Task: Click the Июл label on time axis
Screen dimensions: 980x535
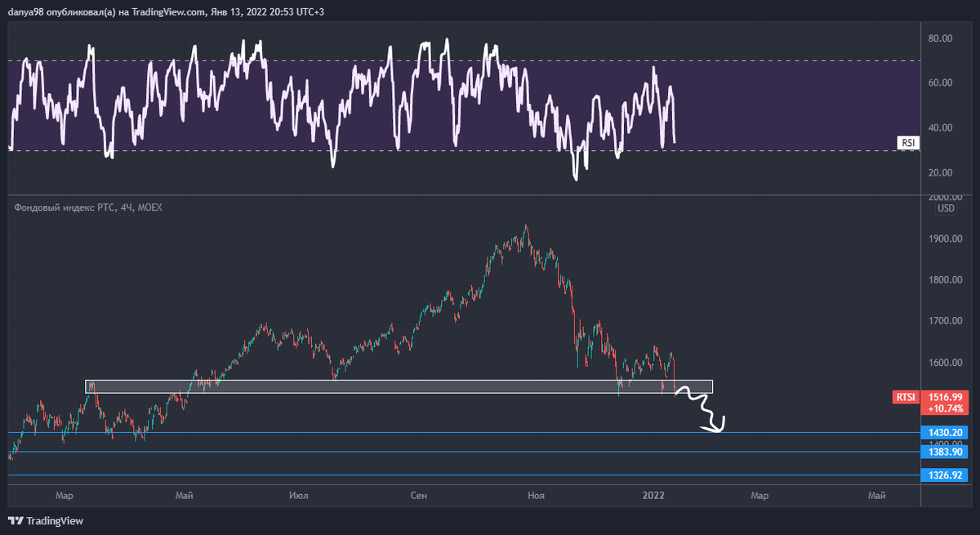Action: [x=299, y=495]
